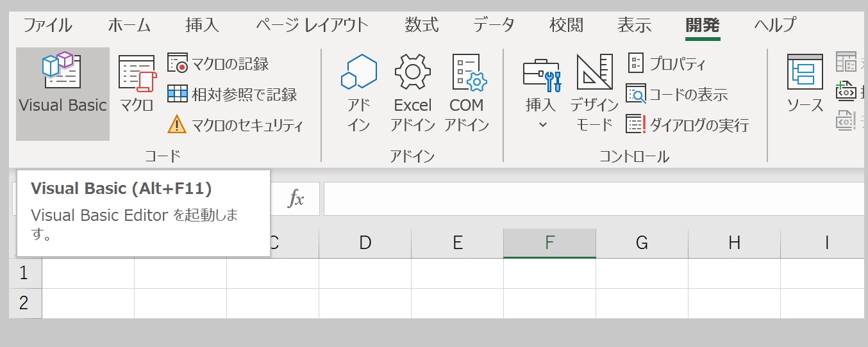This screenshot has height=347, width=868.
Task: Select row 2 header
Action: [25, 303]
